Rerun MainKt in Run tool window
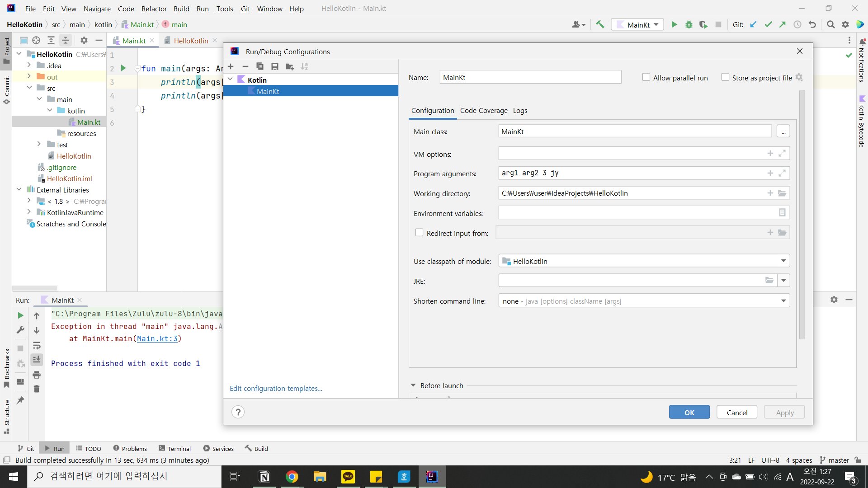The image size is (868, 488). pos(20,315)
